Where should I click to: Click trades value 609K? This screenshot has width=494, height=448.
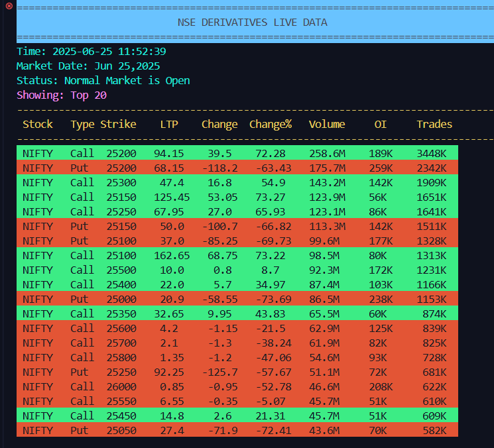[x=434, y=416]
